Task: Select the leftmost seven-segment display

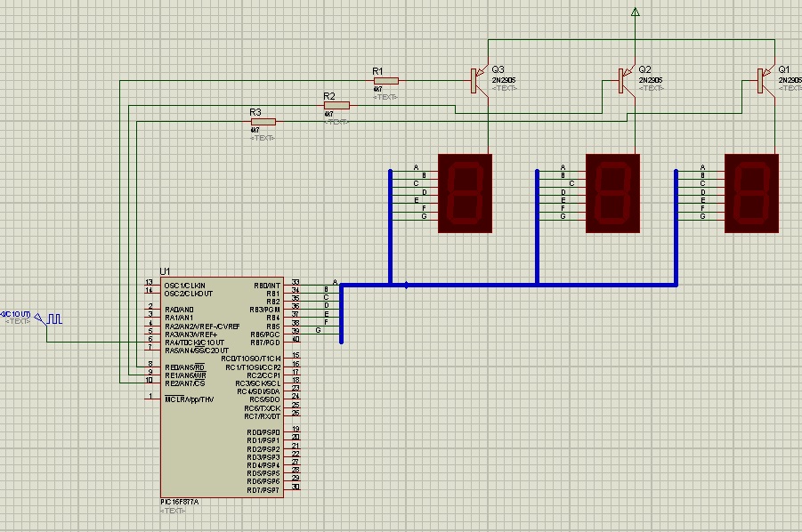Action: (465, 193)
